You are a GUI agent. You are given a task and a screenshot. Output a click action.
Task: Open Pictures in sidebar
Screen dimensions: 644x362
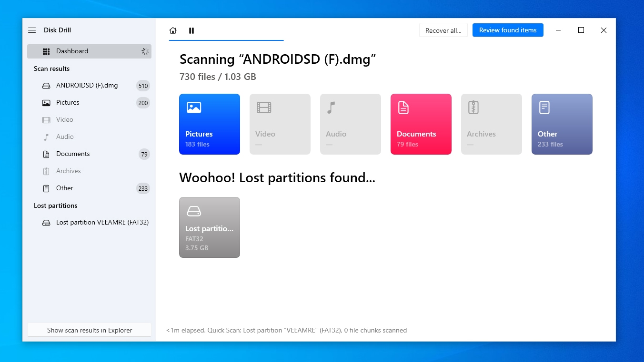pyautogui.click(x=89, y=103)
